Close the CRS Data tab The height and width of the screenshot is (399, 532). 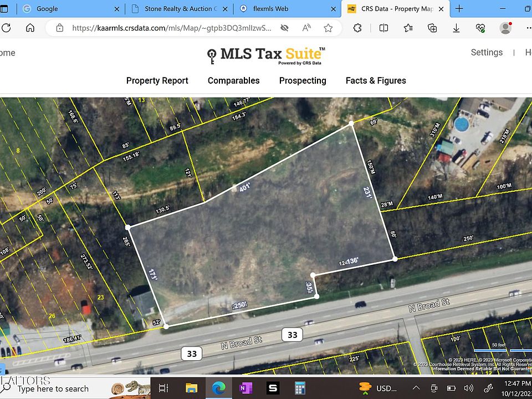(441, 9)
